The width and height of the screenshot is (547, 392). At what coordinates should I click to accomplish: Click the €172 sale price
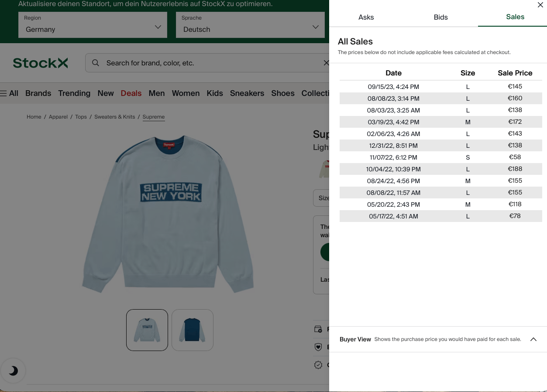[515, 122]
